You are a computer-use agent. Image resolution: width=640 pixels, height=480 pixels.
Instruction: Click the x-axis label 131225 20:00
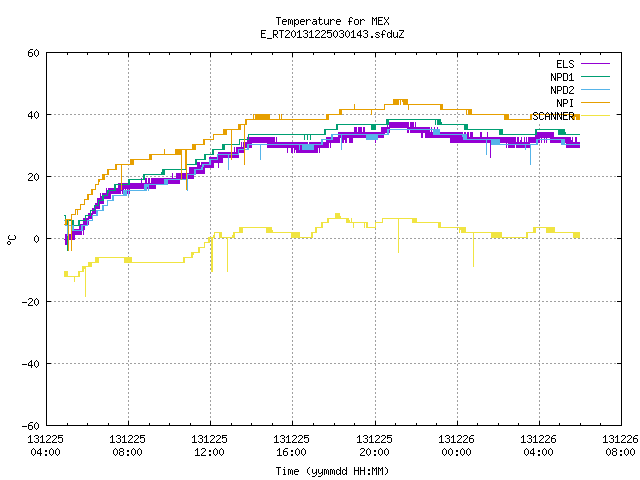tap(374, 446)
